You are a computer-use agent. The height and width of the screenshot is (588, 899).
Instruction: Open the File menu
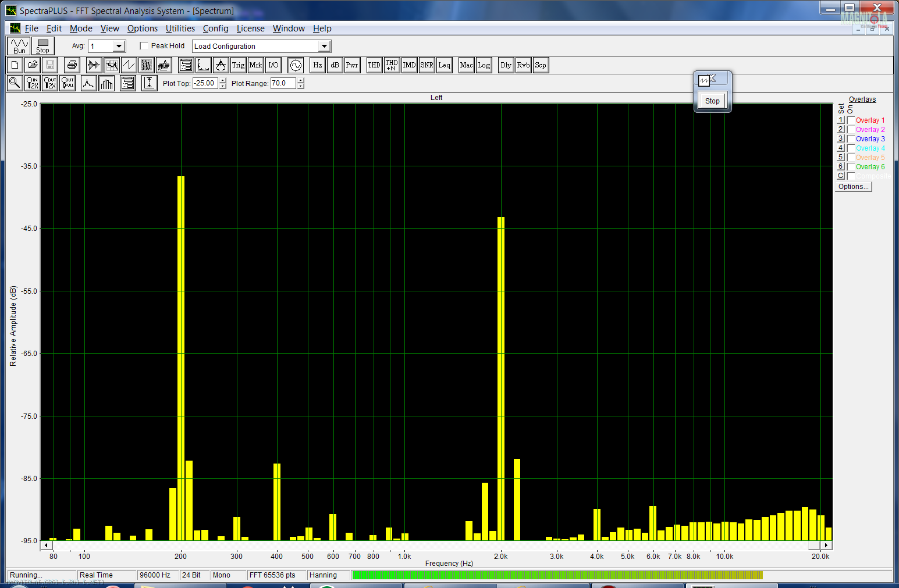pos(31,28)
